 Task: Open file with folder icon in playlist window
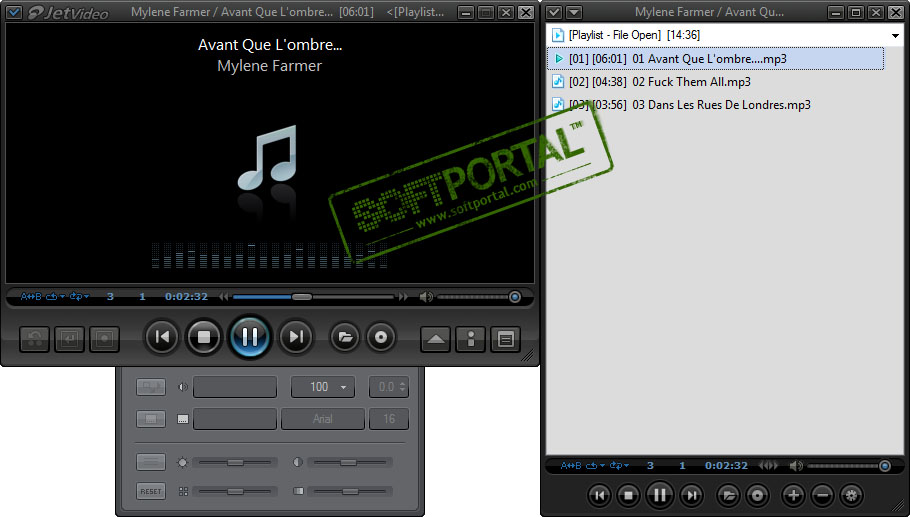pyautogui.click(x=728, y=496)
